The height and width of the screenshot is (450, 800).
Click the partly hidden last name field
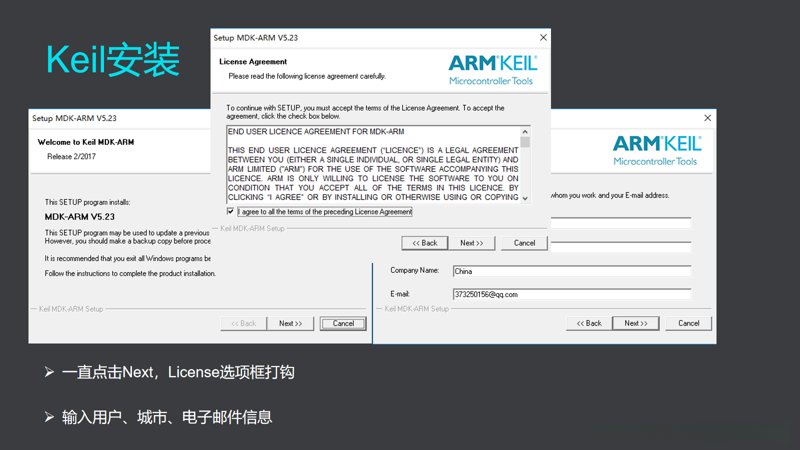click(621, 247)
